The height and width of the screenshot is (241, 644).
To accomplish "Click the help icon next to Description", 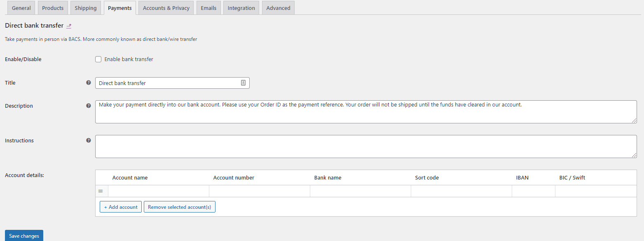I will [x=88, y=106].
